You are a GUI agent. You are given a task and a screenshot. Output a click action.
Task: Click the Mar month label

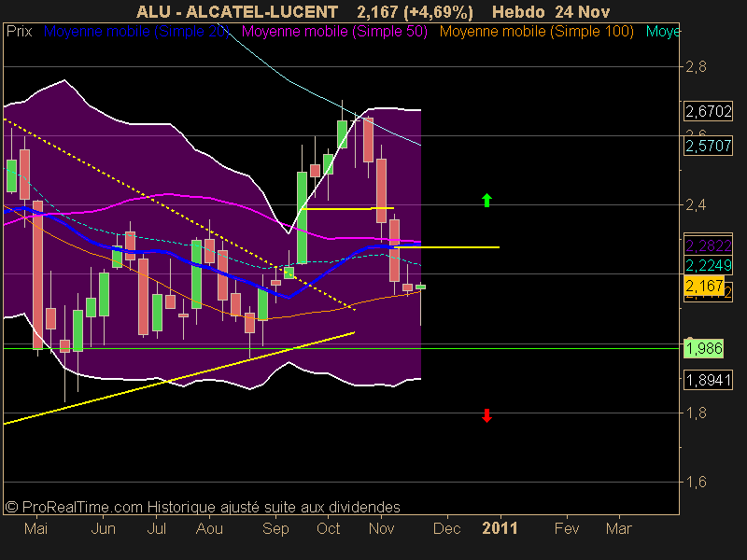click(x=619, y=528)
